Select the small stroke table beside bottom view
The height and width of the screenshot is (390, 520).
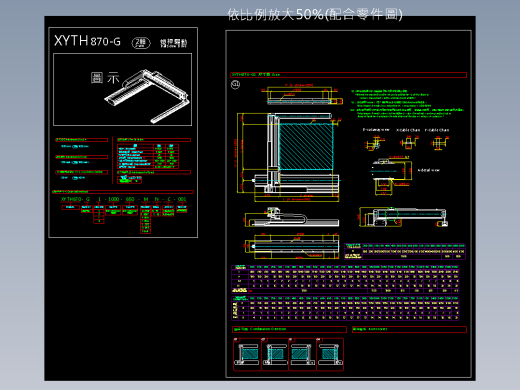(405, 251)
